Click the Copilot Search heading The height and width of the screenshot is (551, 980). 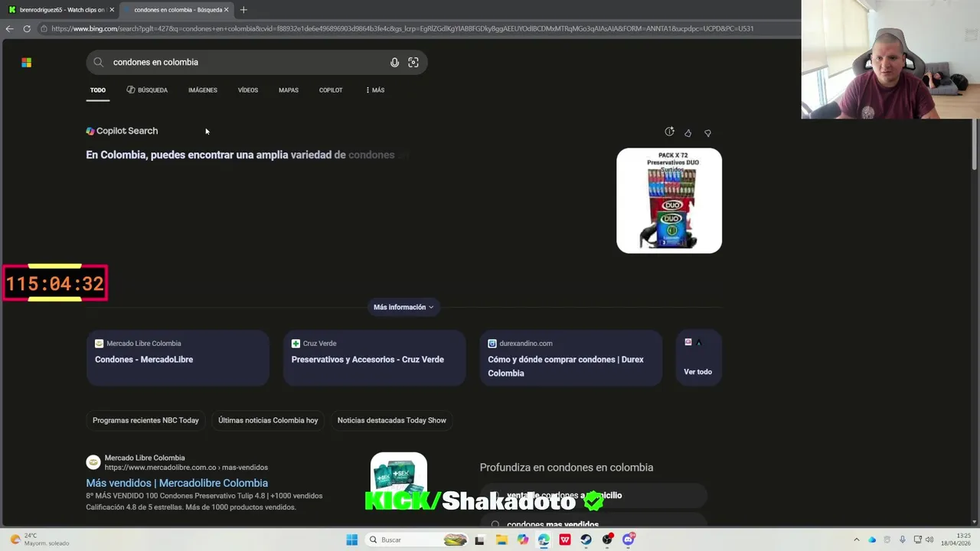point(127,131)
